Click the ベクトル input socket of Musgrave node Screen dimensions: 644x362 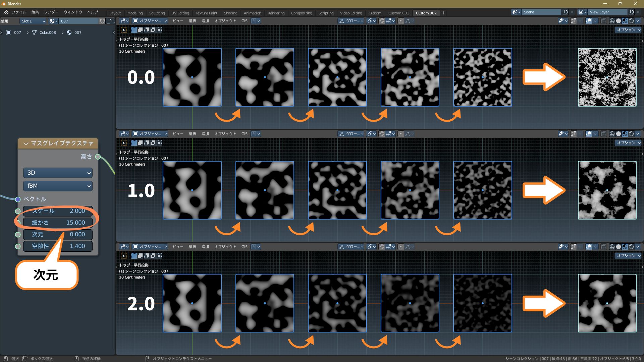click(x=18, y=199)
